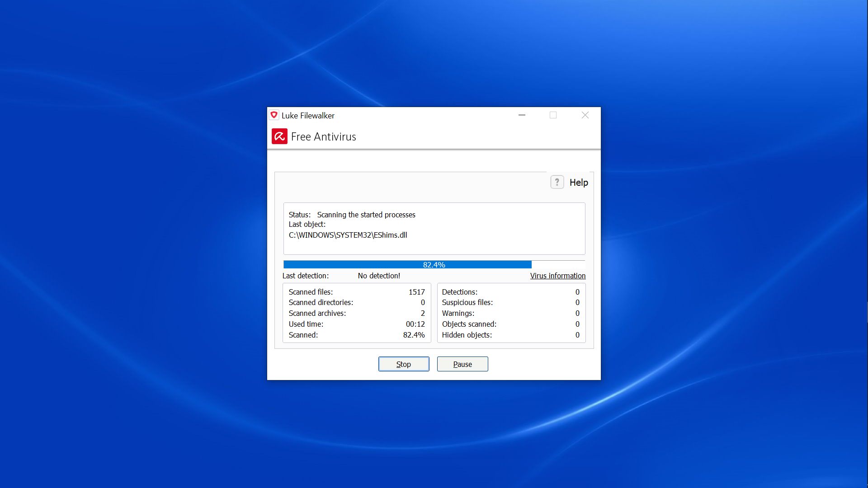Minimize the Luke Filewalker window
This screenshot has height=488, width=868.
[522, 115]
